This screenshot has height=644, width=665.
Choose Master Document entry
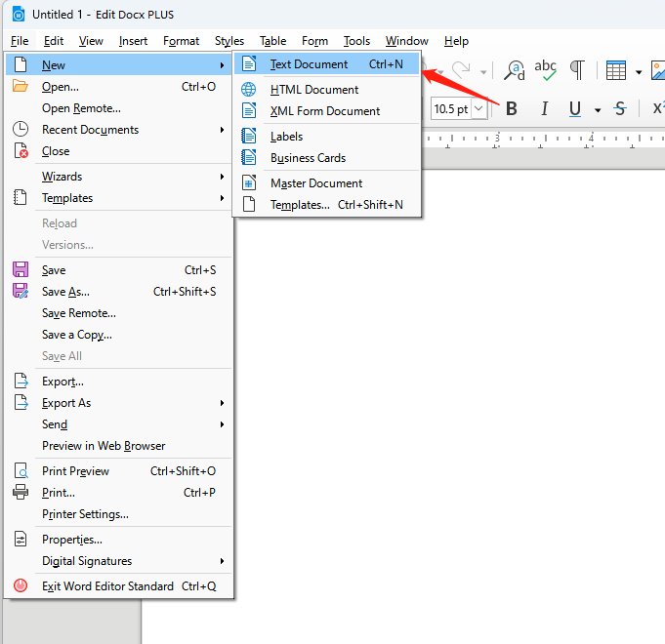click(x=326, y=183)
